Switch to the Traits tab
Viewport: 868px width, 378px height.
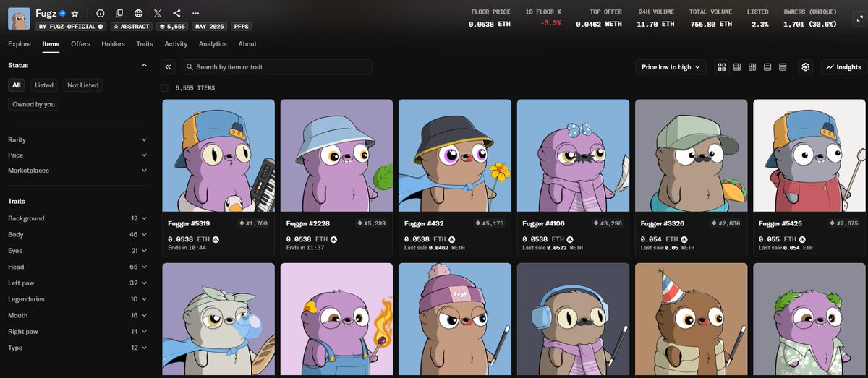coord(145,44)
